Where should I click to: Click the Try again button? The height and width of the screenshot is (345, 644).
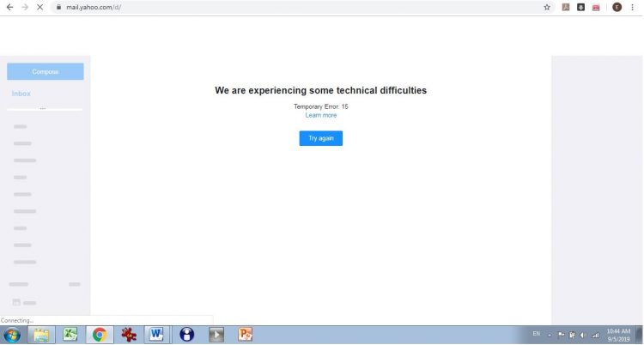(x=321, y=138)
